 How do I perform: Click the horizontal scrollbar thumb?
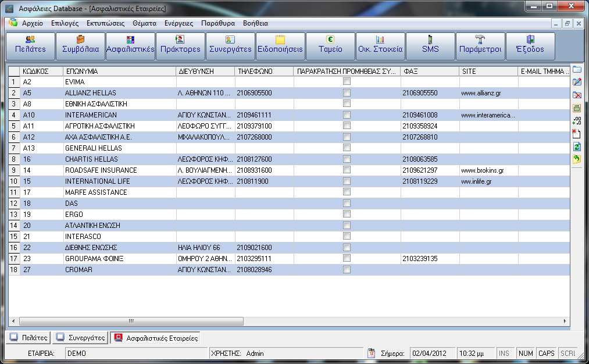click(131, 321)
